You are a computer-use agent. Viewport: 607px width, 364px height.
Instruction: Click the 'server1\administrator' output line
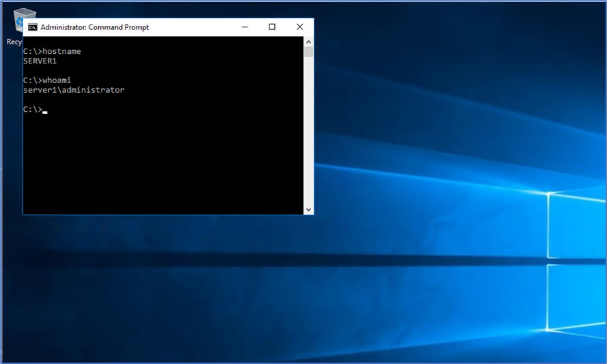pyautogui.click(x=74, y=89)
